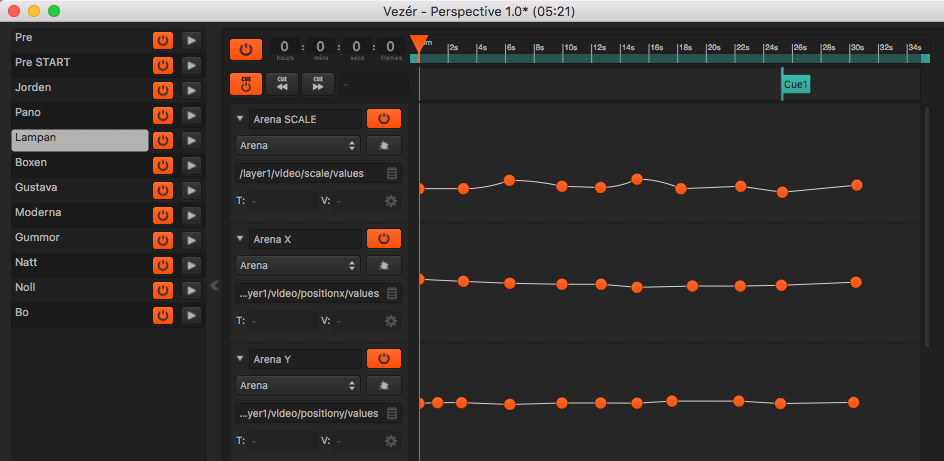Open keyframe settings gear on Arena X
This screenshot has height=461, width=944.
point(391,321)
